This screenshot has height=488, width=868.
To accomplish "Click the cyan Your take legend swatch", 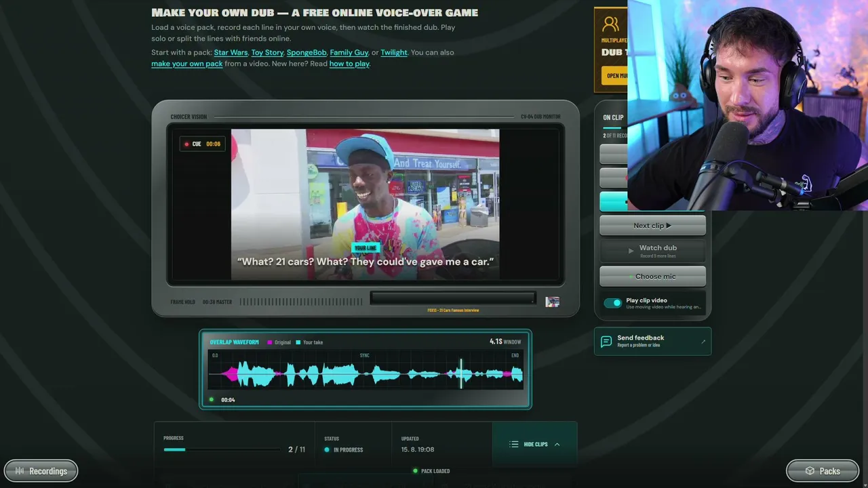I will point(298,342).
